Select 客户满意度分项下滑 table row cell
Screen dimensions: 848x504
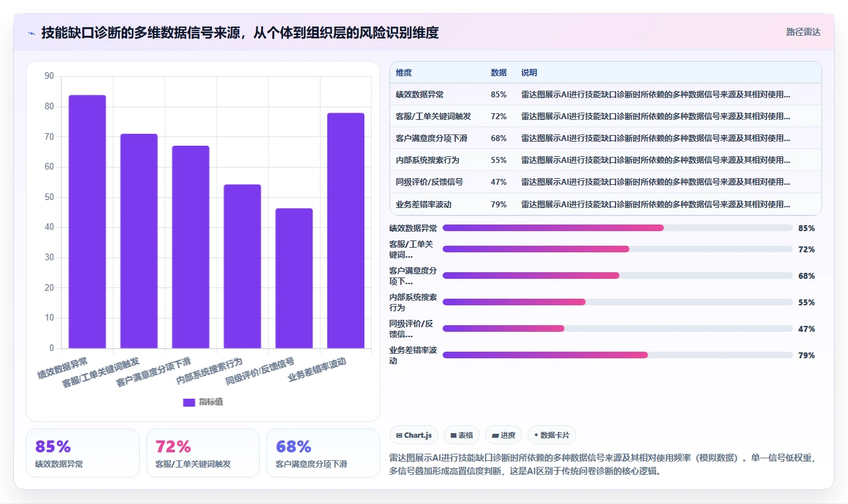(432, 138)
